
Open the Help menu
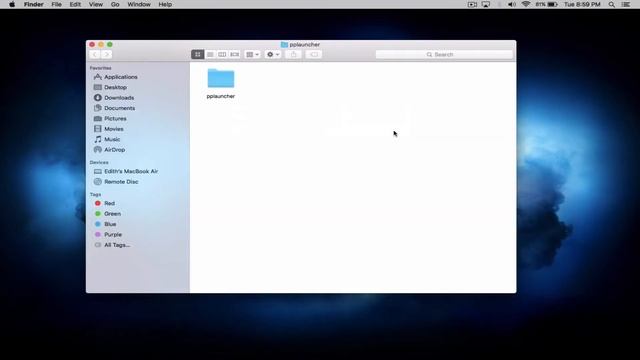[x=165, y=4]
